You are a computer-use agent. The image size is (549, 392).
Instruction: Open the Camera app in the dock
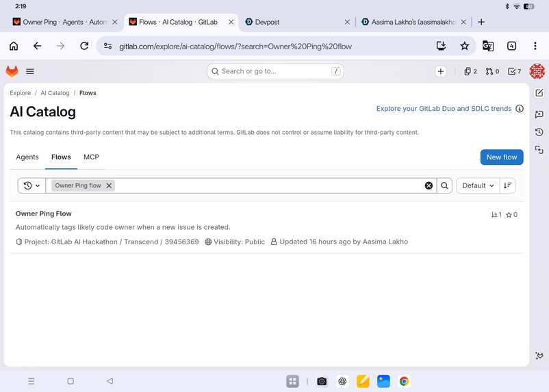(322, 381)
